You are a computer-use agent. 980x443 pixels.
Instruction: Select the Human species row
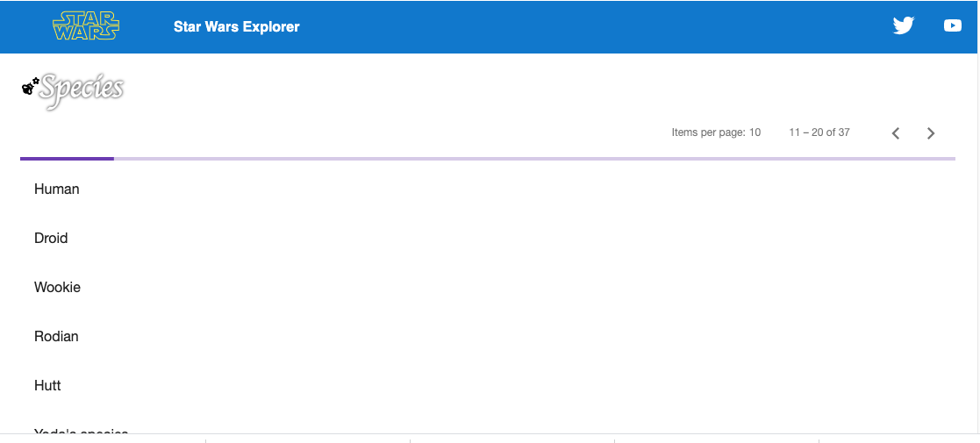coord(488,189)
